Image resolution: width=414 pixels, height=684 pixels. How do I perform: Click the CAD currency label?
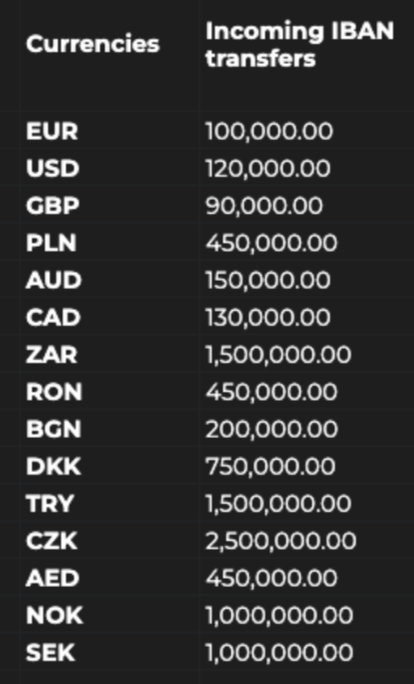point(53,317)
